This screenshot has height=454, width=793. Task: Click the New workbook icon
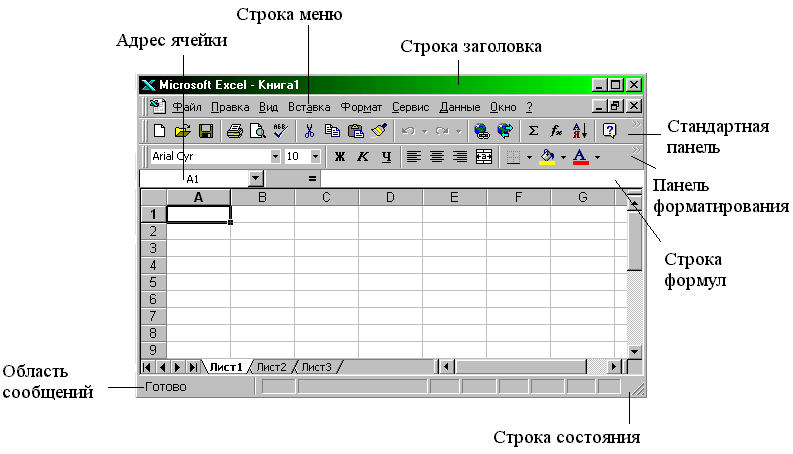point(159,131)
